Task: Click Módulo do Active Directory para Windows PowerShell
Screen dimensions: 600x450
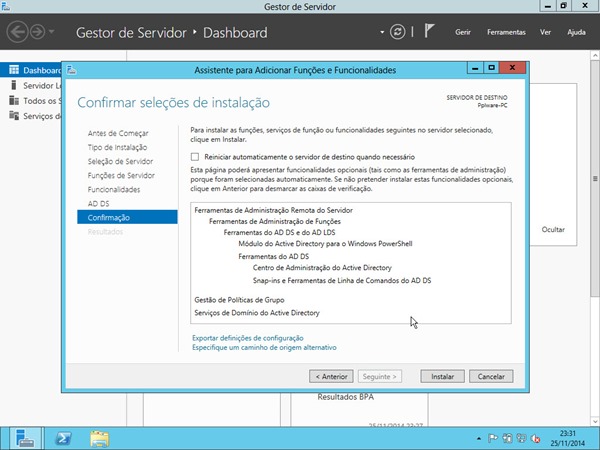Action: coord(325,244)
